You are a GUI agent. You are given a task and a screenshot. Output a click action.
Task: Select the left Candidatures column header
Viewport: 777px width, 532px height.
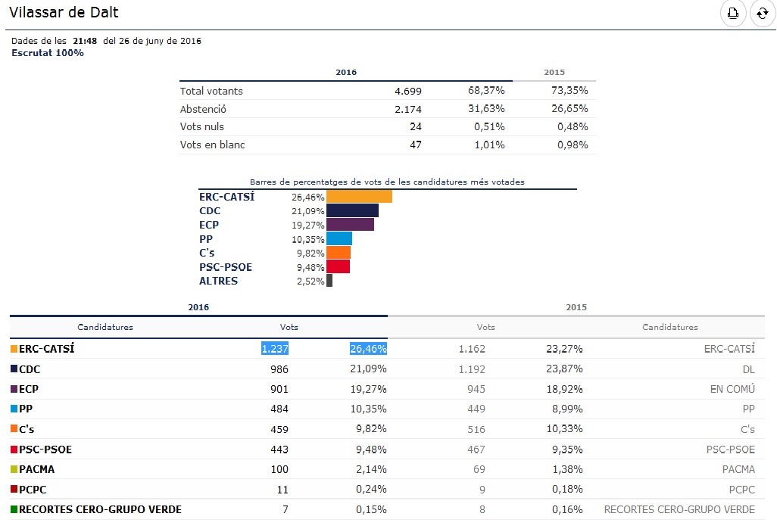(105, 327)
